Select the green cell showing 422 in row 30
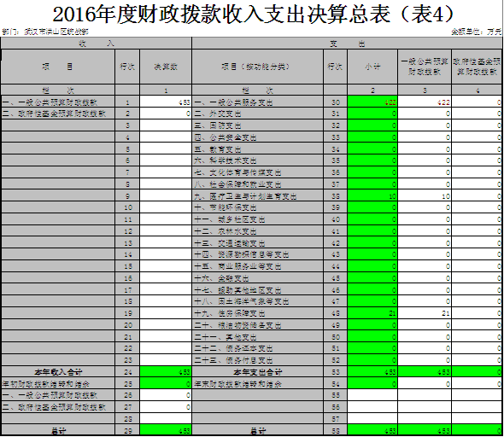This screenshot has width=504, height=437. [372, 102]
